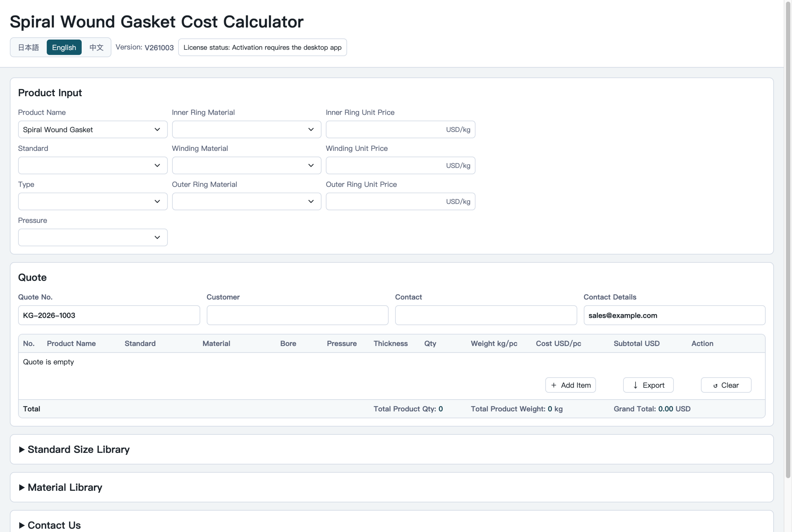This screenshot has height=532, width=792.
Task: Click the vertical page scrollbar
Action: coord(788,239)
